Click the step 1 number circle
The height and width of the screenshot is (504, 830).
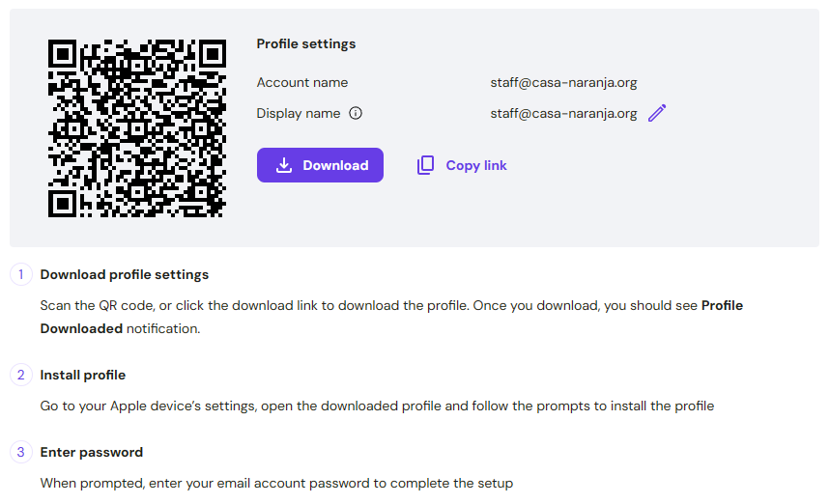[21, 274]
